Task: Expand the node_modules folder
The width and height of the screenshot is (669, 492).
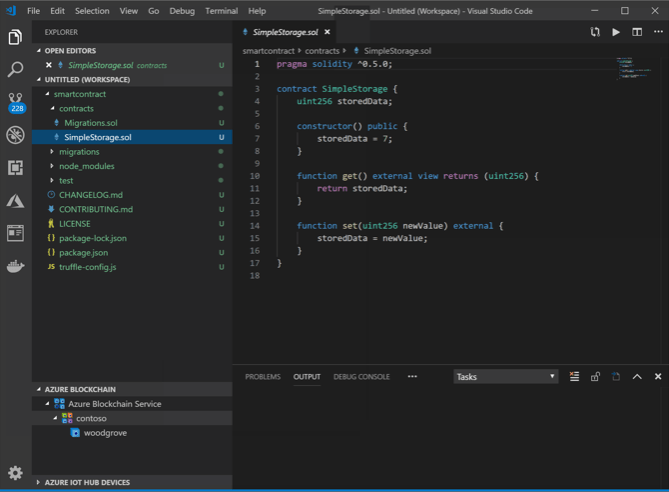Action: [52, 166]
